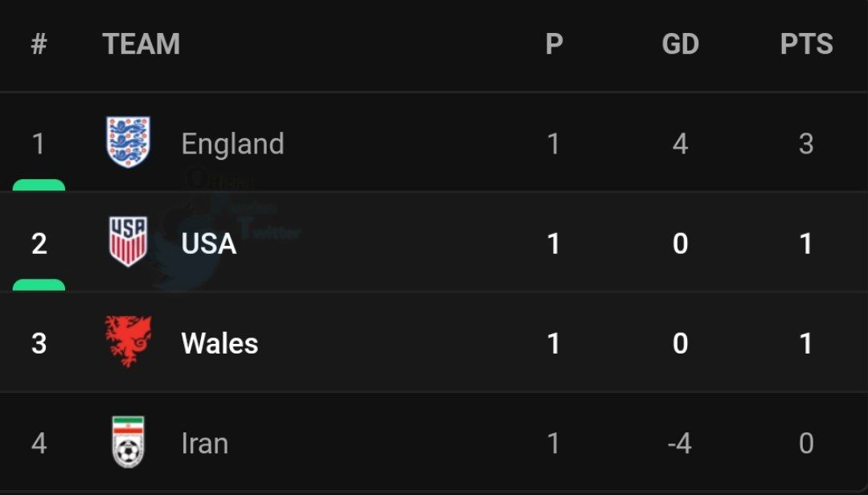Screen dimensions: 868x495
Task: Click the TEAM column header
Action: (x=141, y=44)
